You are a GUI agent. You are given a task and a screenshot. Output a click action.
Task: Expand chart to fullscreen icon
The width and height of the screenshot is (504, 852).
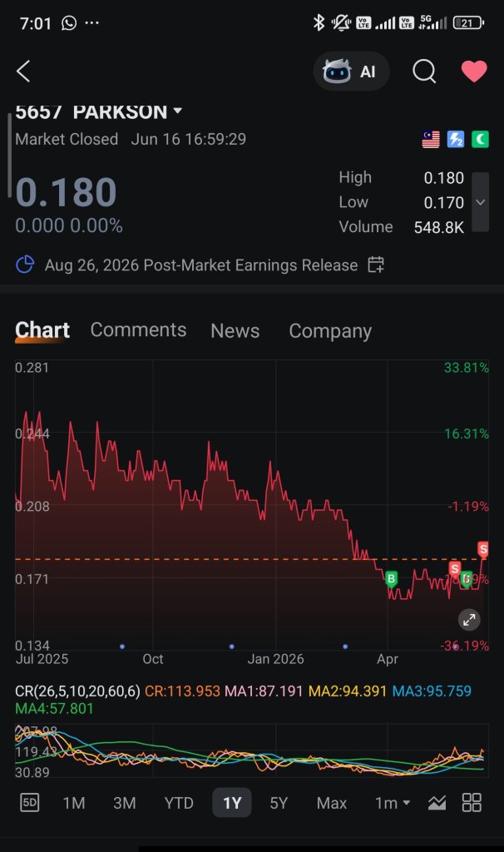[469, 619]
